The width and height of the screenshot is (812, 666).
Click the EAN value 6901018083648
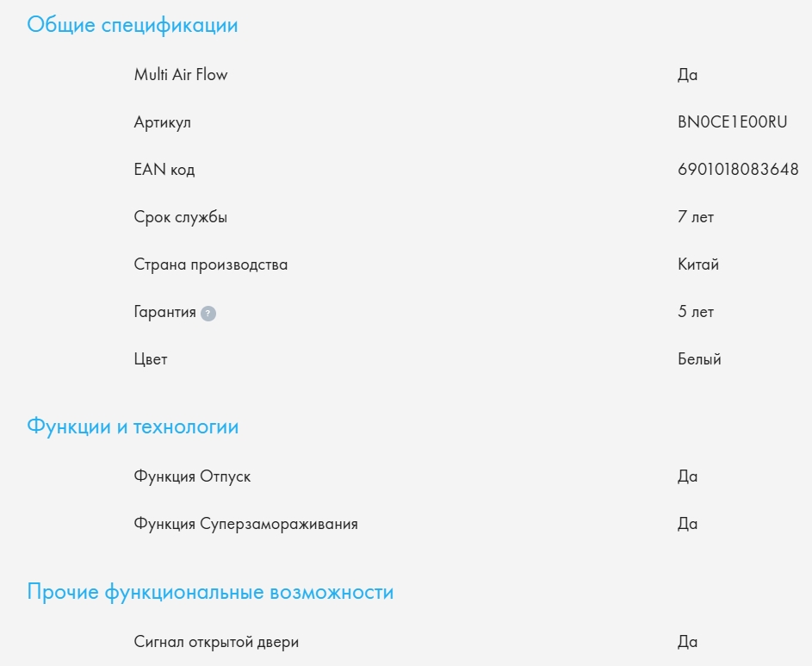point(738,170)
